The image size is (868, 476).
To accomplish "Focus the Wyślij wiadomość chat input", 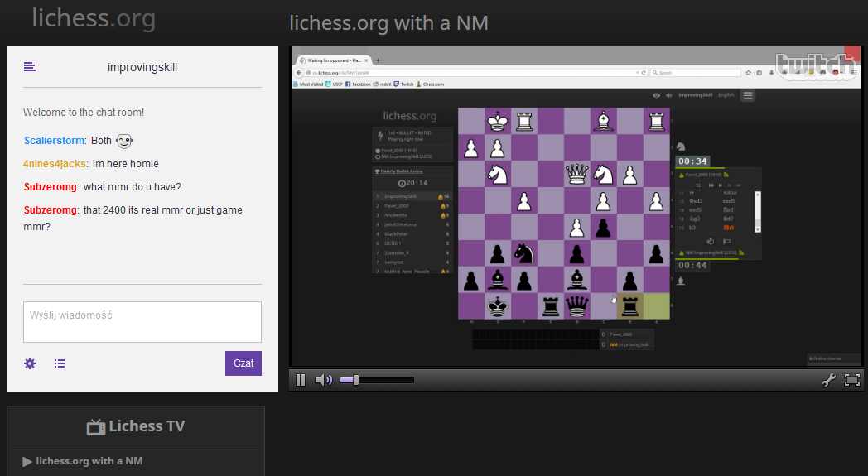I will [142, 322].
